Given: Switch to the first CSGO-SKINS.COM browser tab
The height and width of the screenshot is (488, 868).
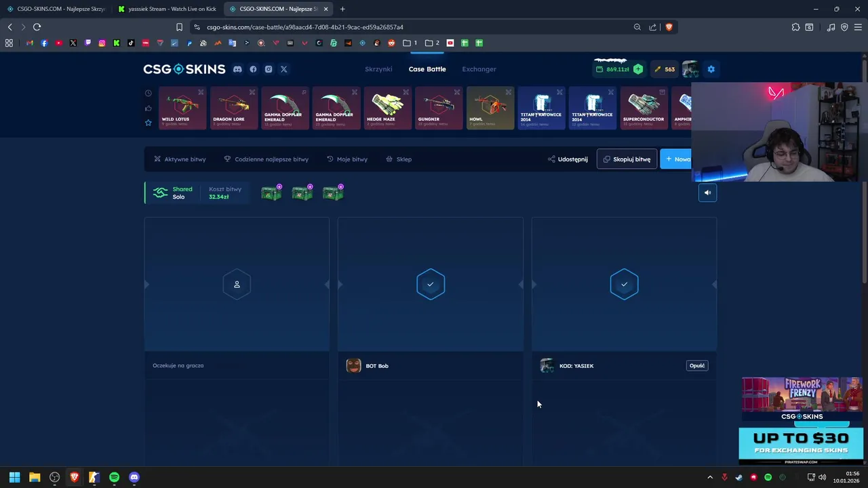Looking at the screenshot, I should point(56,9).
